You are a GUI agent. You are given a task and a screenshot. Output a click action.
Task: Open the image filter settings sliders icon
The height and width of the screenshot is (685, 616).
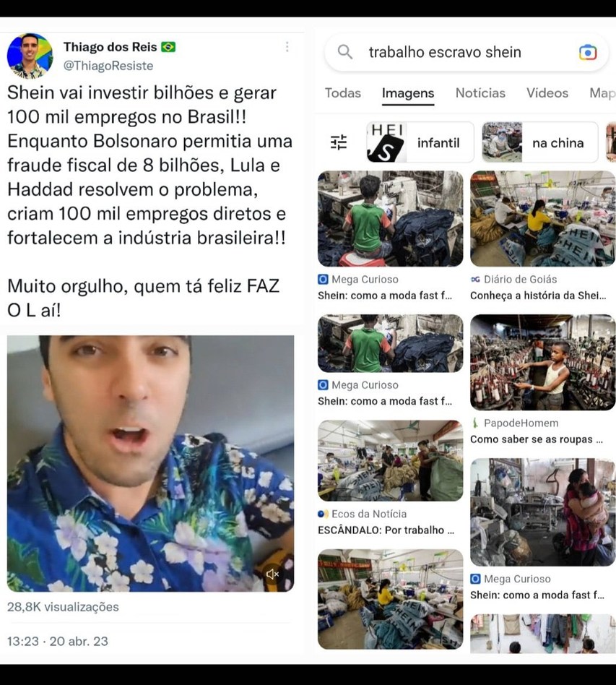(x=339, y=142)
